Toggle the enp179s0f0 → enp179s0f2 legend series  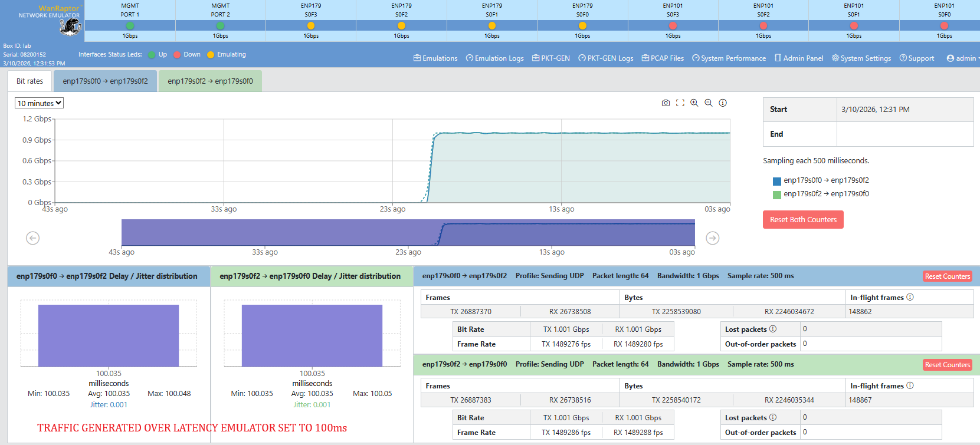[x=777, y=181]
